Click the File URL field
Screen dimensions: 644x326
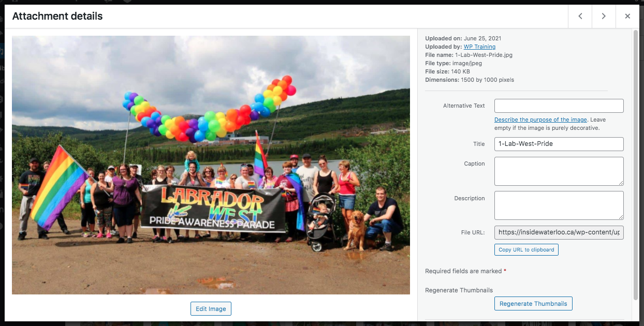click(x=559, y=232)
